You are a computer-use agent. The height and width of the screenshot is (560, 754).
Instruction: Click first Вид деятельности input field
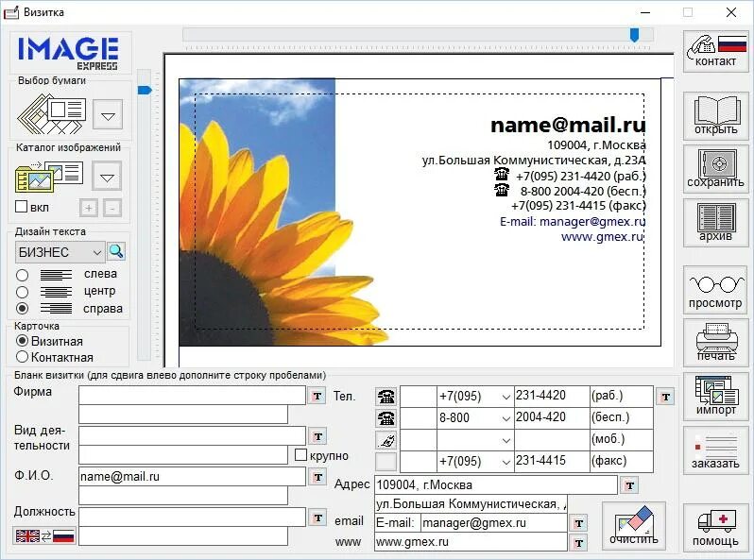(193, 436)
